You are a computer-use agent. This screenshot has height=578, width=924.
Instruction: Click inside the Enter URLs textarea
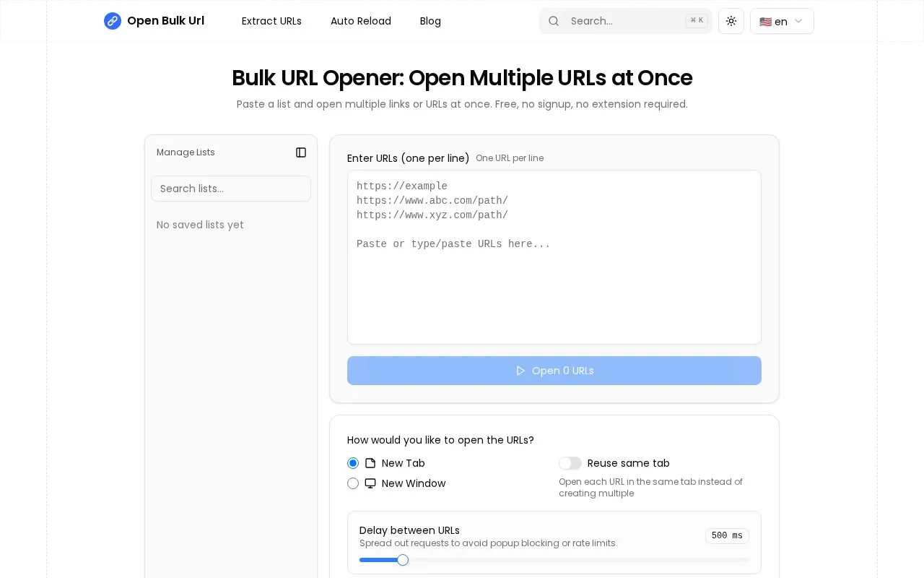tap(554, 257)
